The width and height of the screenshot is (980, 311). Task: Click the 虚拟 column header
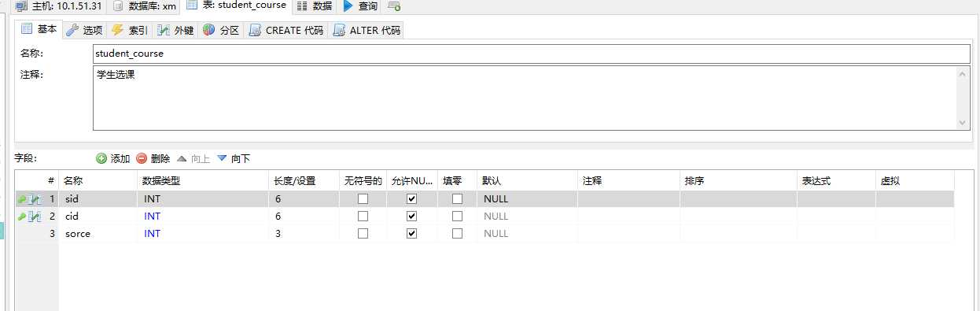tap(915, 181)
